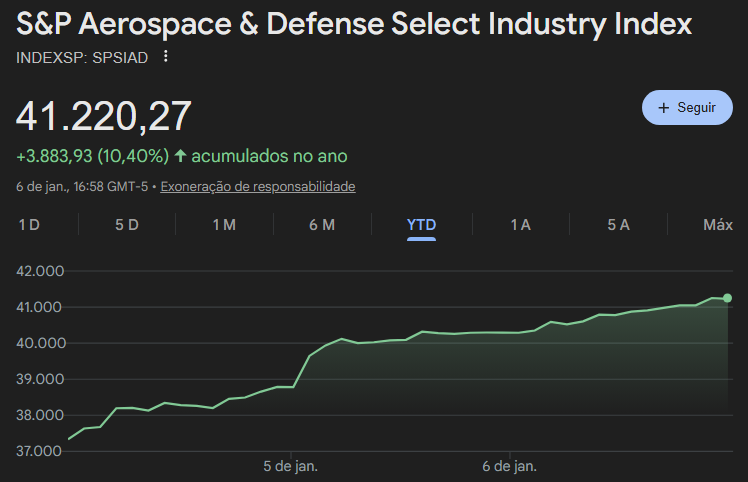Screen dimensions: 748x482
Task: Switch to the 6 M range tab
Action: click(322, 225)
